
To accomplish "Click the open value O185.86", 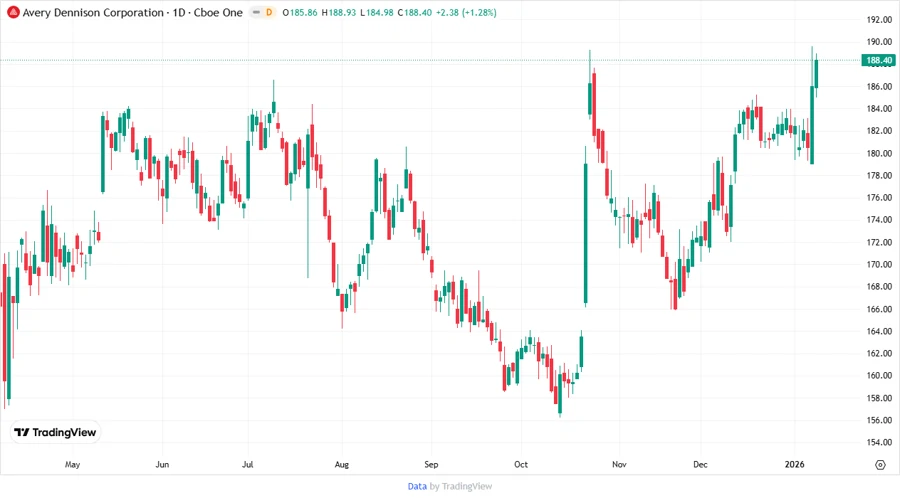I will pyautogui.click(x=300, y=12).
